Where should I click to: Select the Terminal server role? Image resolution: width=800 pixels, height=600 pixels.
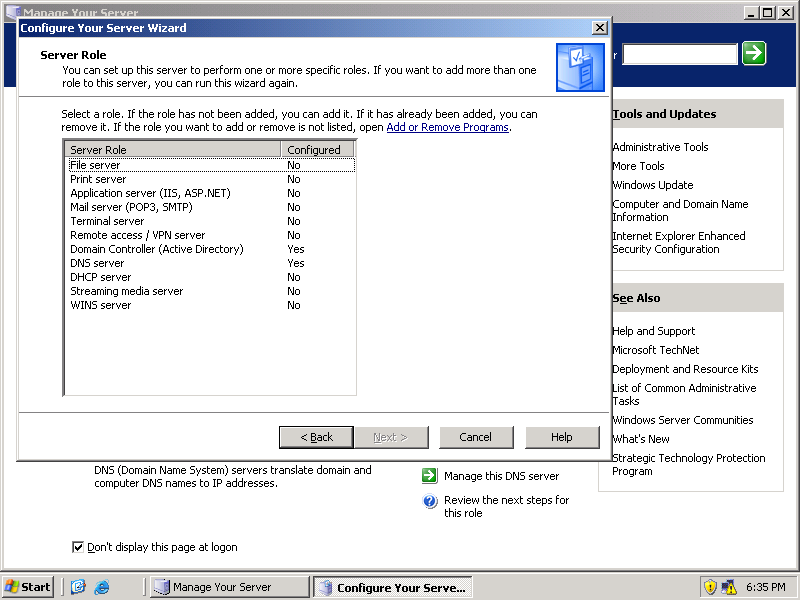click(x=211, y=221)
